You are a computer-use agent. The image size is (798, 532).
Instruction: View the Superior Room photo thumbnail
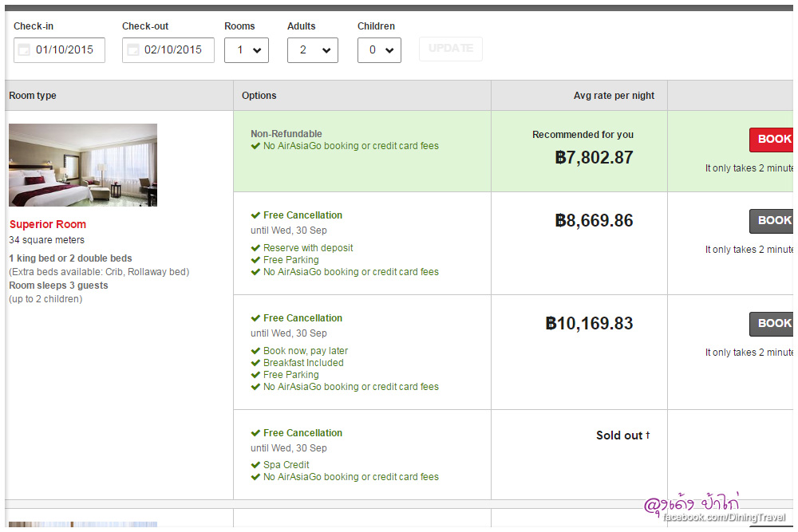pyautogui.click(x=83, y=165)
